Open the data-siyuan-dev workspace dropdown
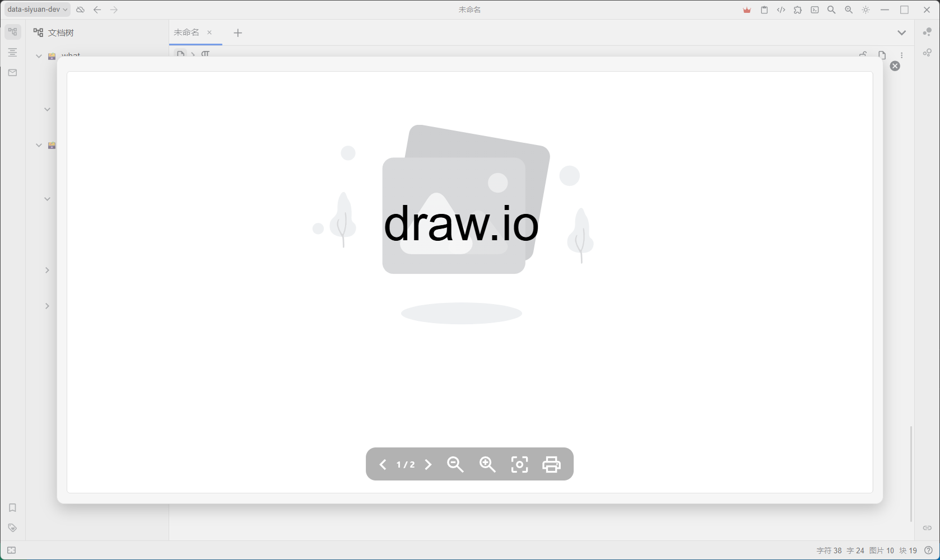940x560 pixels. (x=37, y=10)
